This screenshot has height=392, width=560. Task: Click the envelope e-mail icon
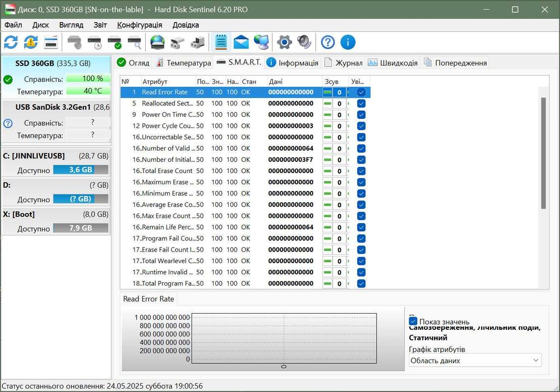click(x=241, y=42)
